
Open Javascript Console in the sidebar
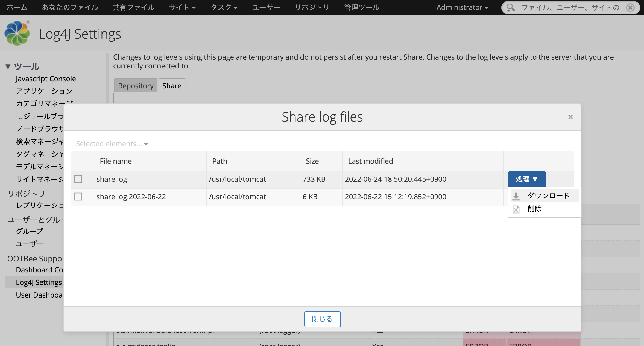[46, 79]
